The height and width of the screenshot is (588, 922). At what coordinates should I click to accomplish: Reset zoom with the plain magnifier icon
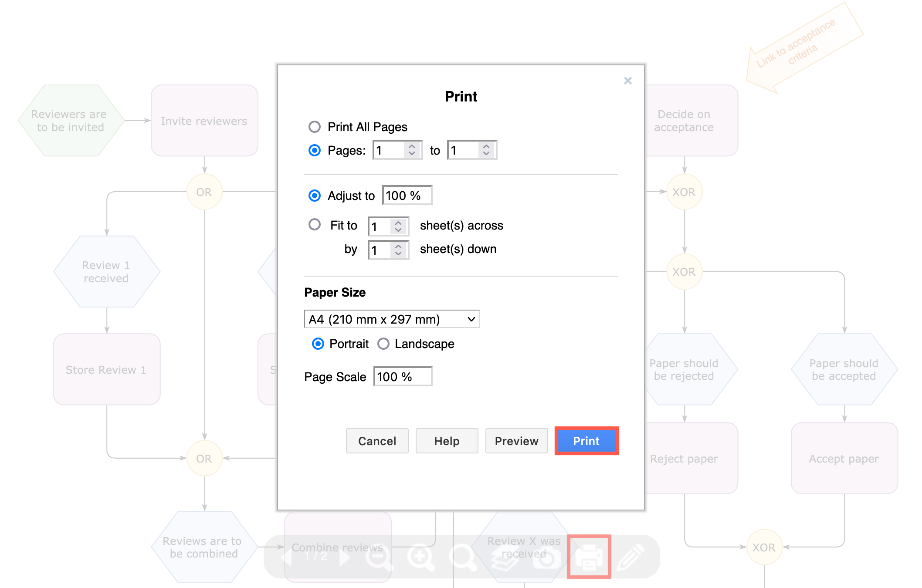(463, 558)
